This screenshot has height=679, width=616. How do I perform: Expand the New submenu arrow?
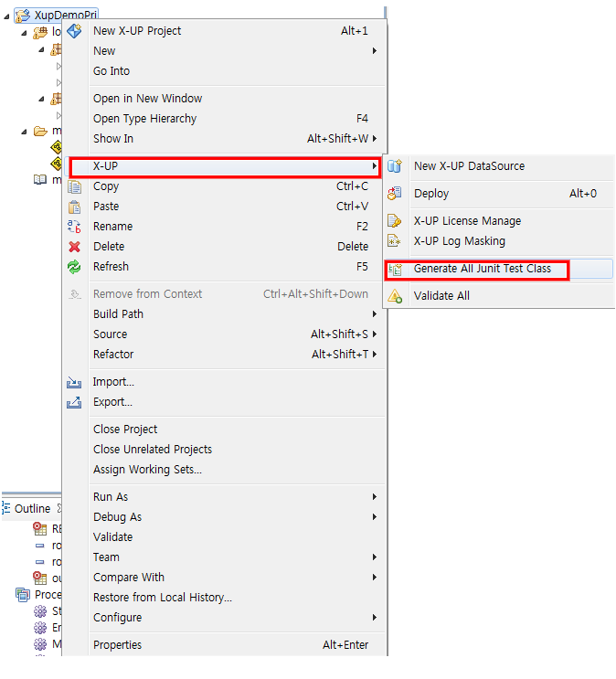point(374,51)
